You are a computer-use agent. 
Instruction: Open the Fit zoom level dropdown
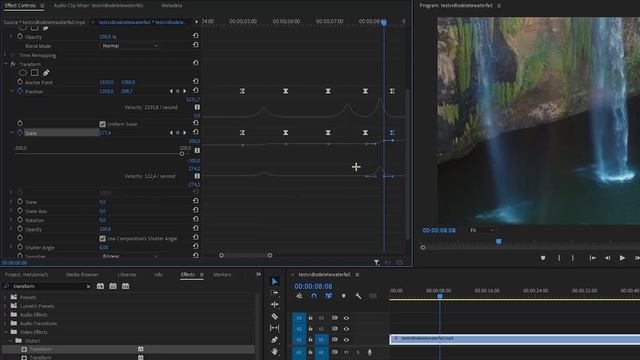pyautogui.click(x=482, y=230)
